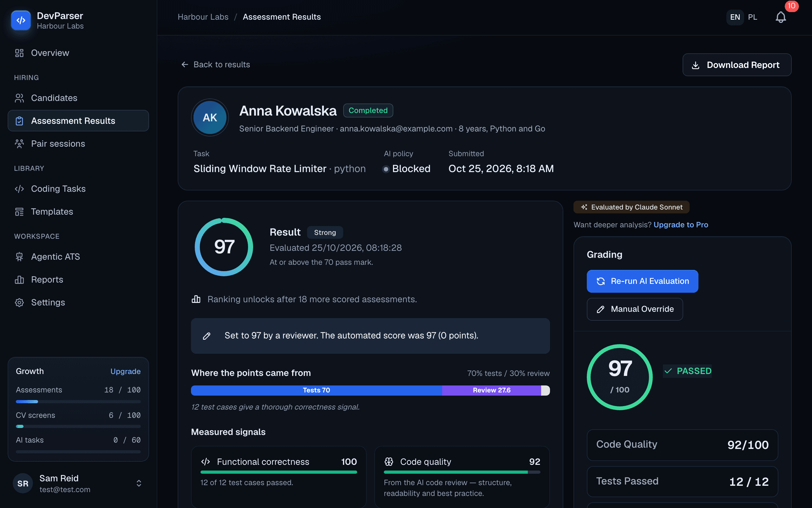Click the Download Report button
Viewport: 812px width, 508px height.
pos(737,65)
